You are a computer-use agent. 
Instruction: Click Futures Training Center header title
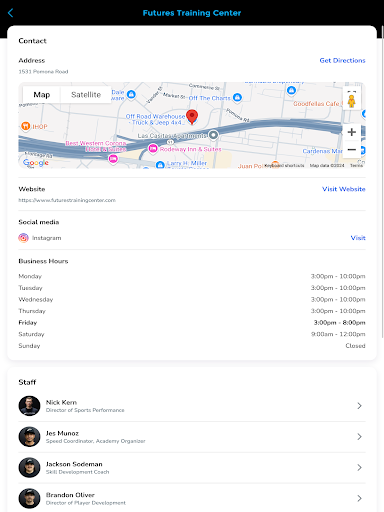point(192,13)
